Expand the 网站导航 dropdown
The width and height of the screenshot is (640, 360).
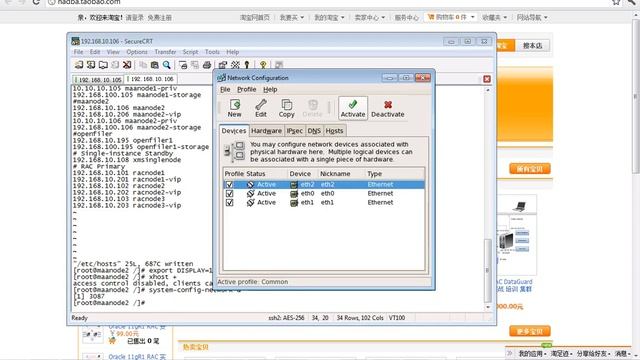click(532, 17)
